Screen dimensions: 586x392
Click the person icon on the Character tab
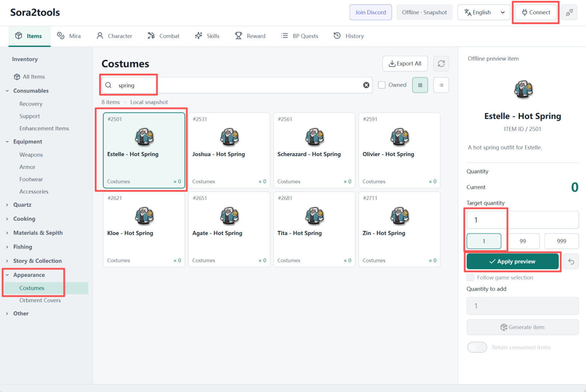click(x=100, y=36)
